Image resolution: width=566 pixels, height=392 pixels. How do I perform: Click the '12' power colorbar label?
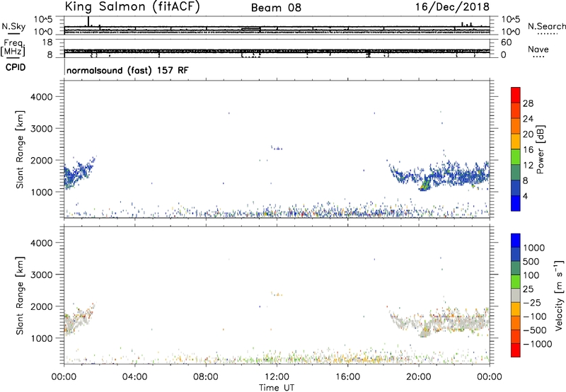[x=528, y=166]
